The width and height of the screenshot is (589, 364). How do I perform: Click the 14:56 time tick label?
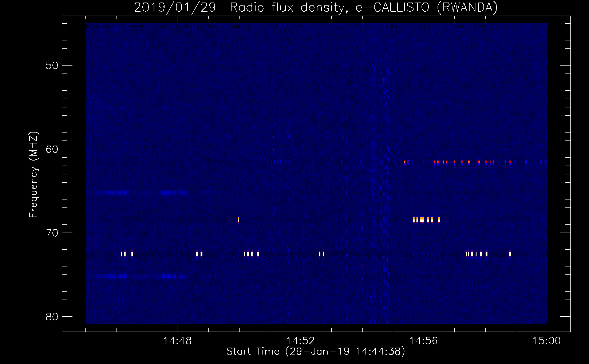[424, 341]
